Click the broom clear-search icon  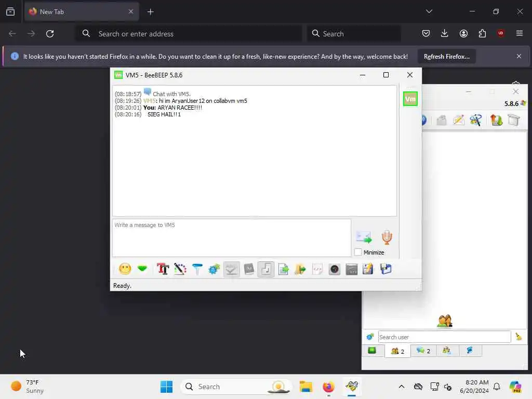click(518, 337)
